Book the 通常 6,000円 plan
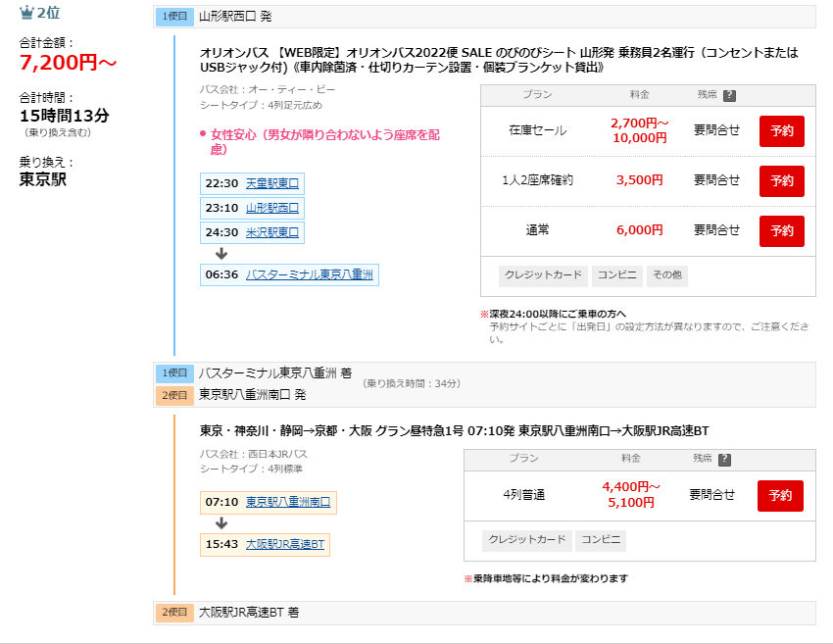Viewport: 833px width, 644px height. point(781,230)
